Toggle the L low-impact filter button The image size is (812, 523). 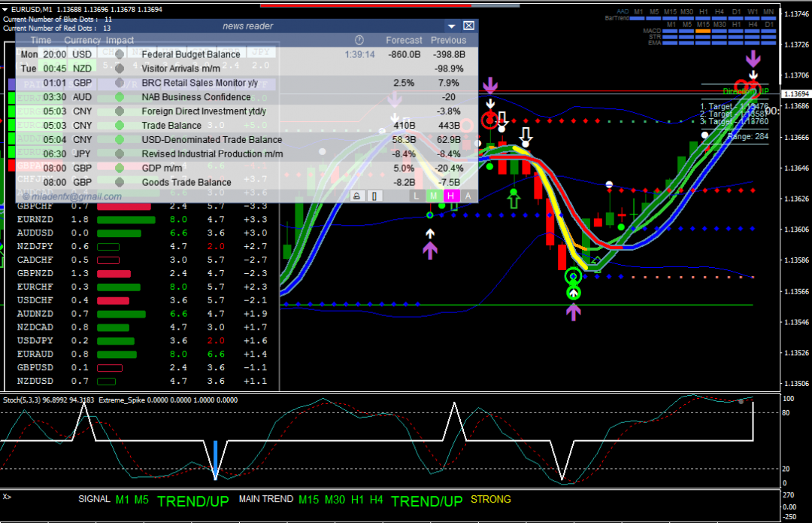coord(417,196)
